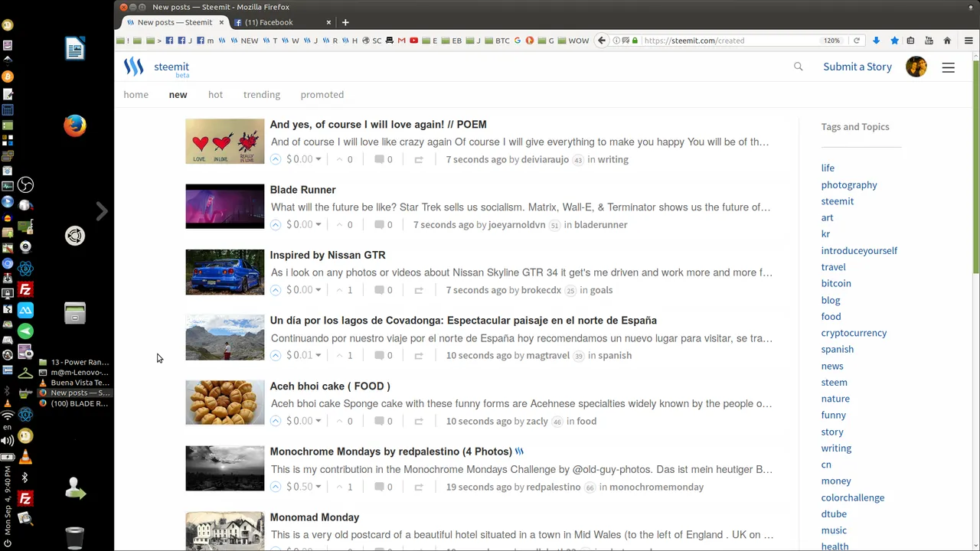Select '13 - Power Ran...' window in panel list
The width and height of the screenshot is (980, 551).
pos(74,362)
